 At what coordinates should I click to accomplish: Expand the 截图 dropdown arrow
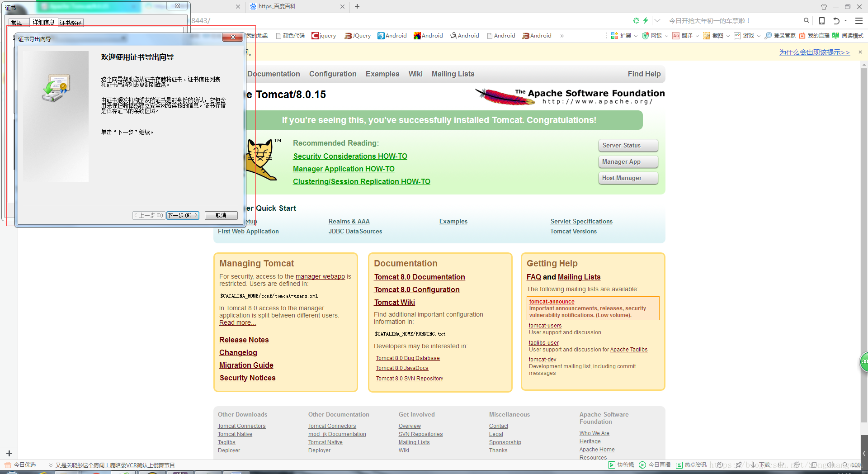coord(728,36)
